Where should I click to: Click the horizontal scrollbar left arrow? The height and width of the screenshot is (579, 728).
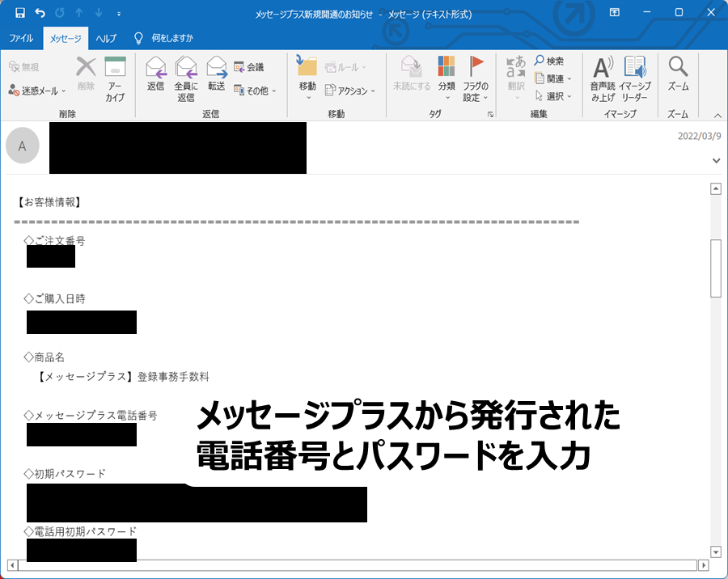point(12,565)
